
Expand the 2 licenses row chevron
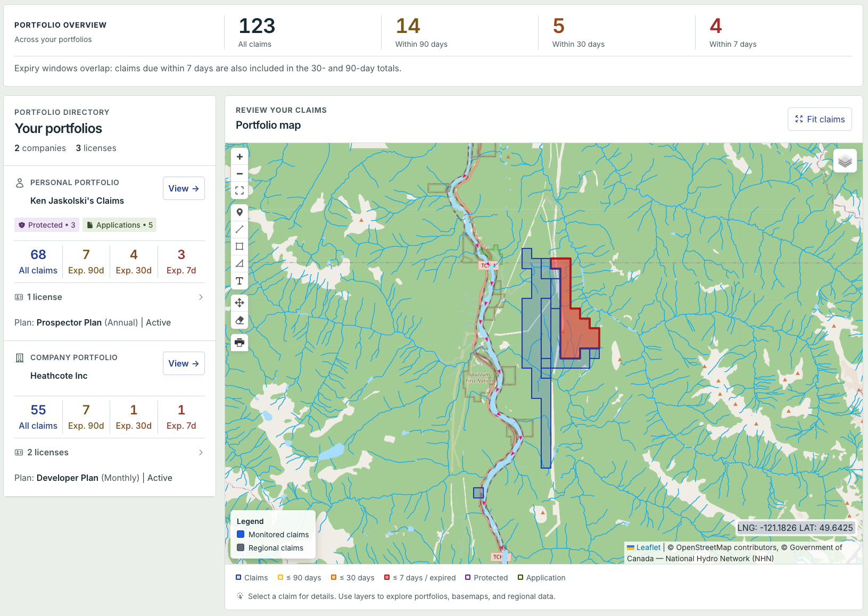click(x=201, y=453)
